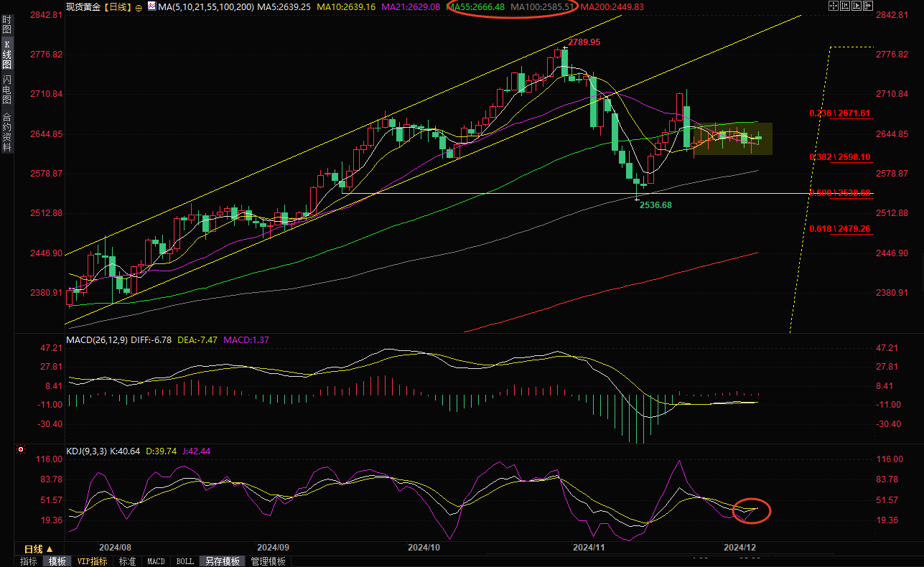Click the 0.618 Fibonacci level 2479.26

click(839, 229)
